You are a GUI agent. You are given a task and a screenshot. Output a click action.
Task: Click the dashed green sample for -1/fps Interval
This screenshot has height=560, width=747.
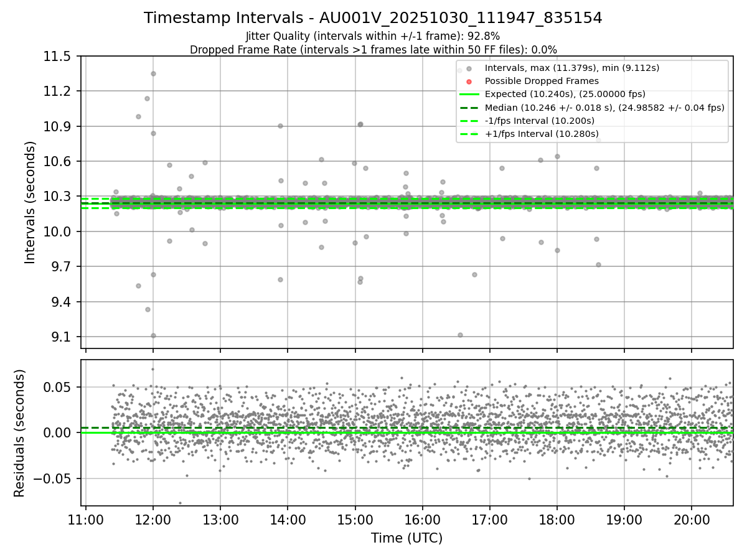point(469,121)
